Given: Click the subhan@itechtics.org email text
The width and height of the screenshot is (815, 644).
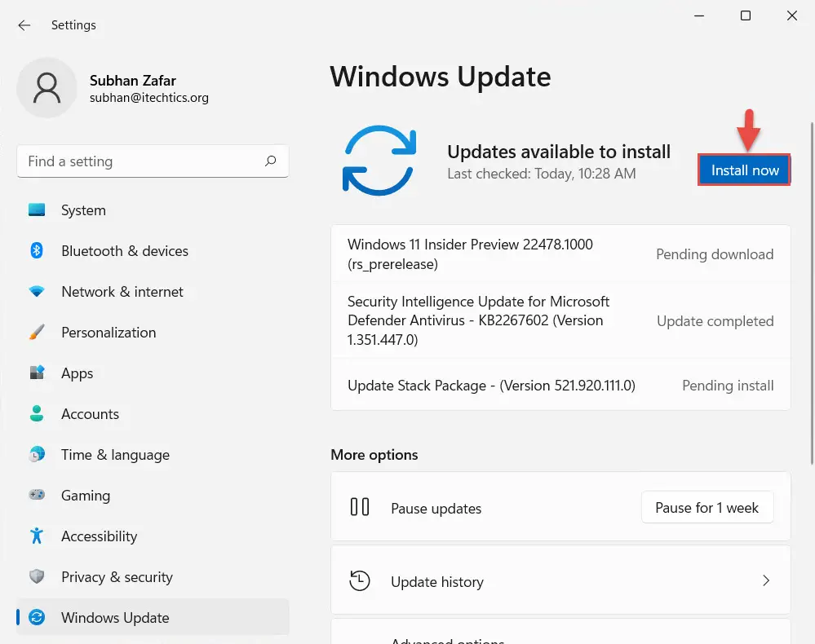Looking at the screenshot, I should coord(149,98).
